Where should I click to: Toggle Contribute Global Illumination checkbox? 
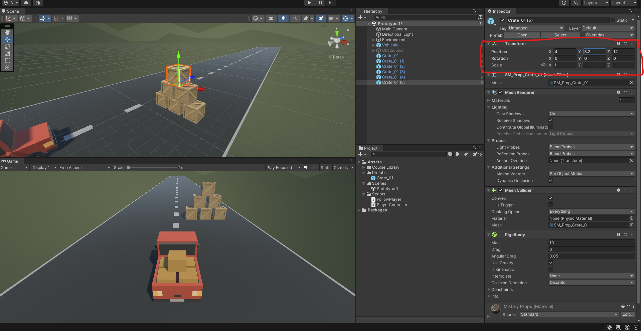tap(551, 127)
